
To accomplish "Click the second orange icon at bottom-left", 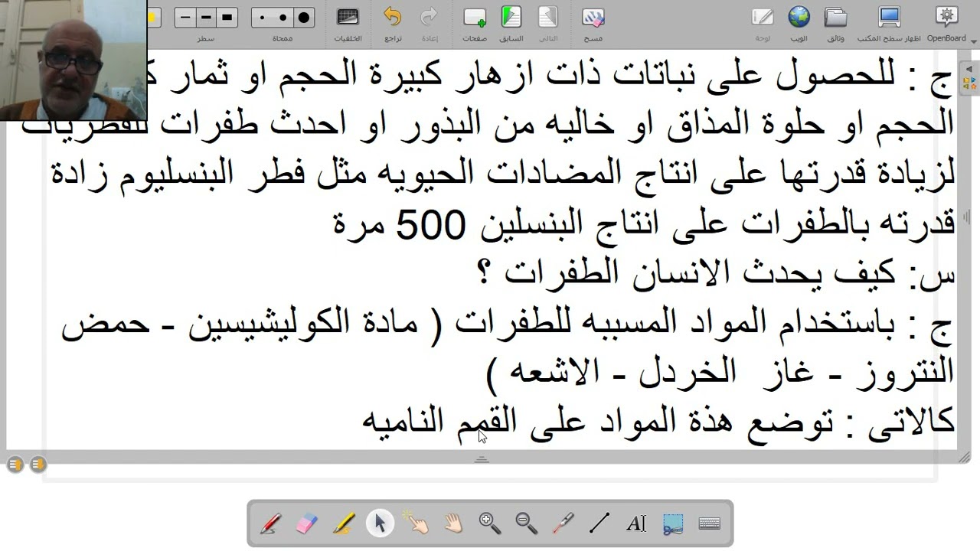I will (38, 464).
